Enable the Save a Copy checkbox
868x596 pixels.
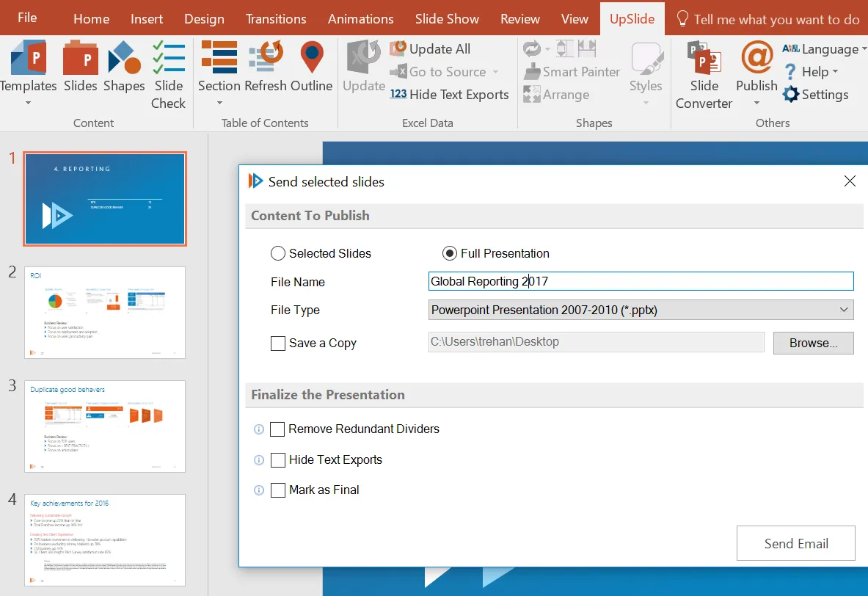click(277, 343)
